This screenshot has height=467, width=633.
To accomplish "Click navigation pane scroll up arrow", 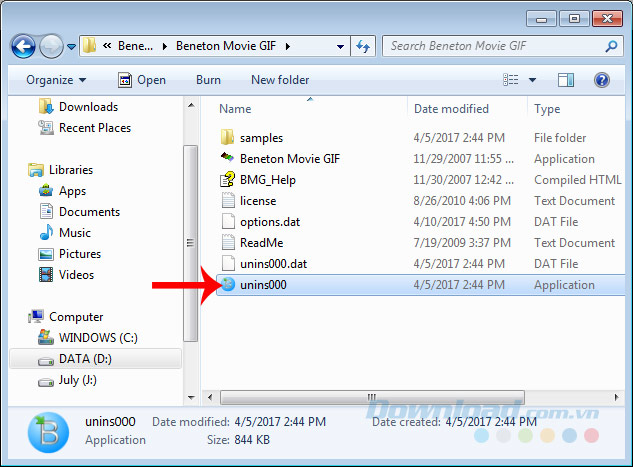I will click(x=191, y=105).
